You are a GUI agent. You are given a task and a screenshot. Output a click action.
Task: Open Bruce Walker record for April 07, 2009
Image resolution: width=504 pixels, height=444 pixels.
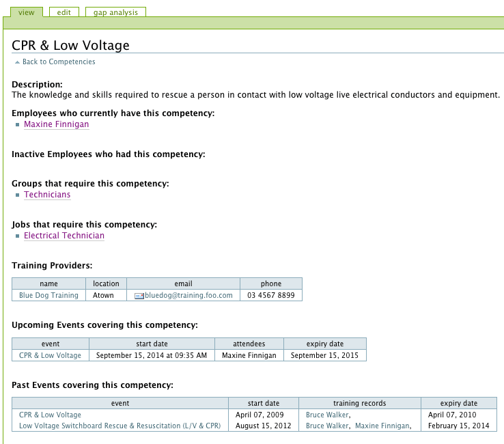coord(327,415)
